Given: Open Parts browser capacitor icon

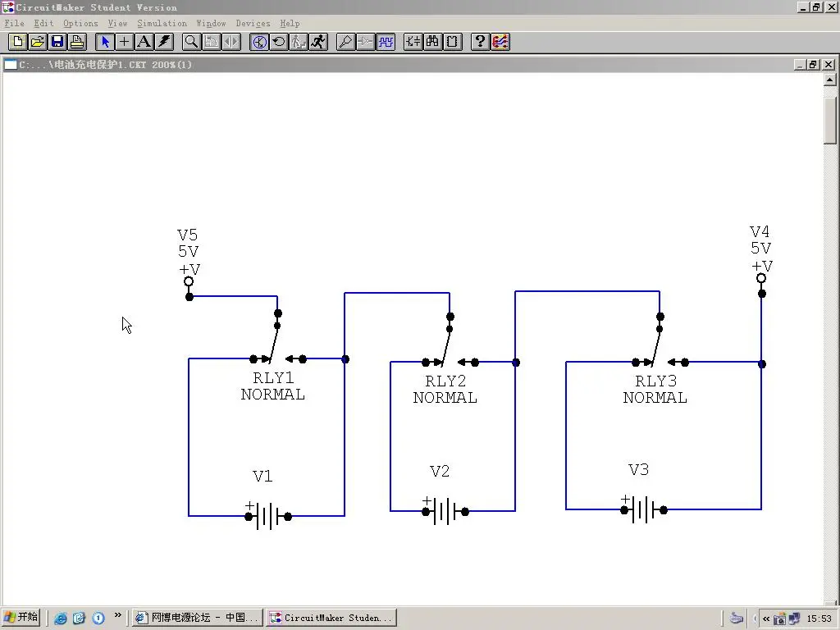Looking at the screenshot, I should (413, 42).
